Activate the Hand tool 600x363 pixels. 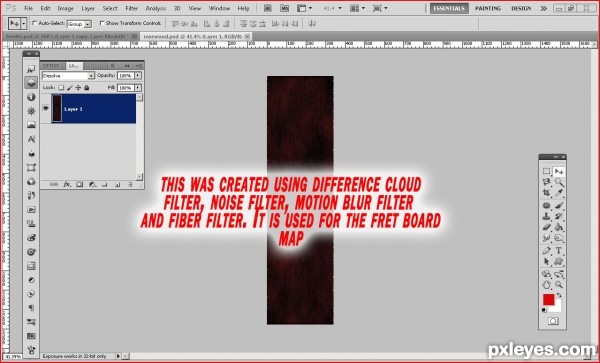[546, 285]
